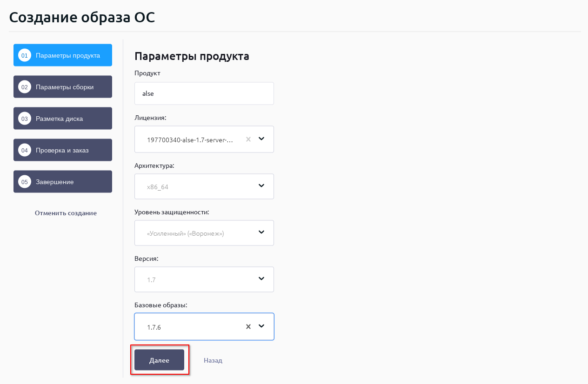The width and height of the screenshot is (588, 384).
Task: Open the Разметка диска step
Action: pos(60,119)
